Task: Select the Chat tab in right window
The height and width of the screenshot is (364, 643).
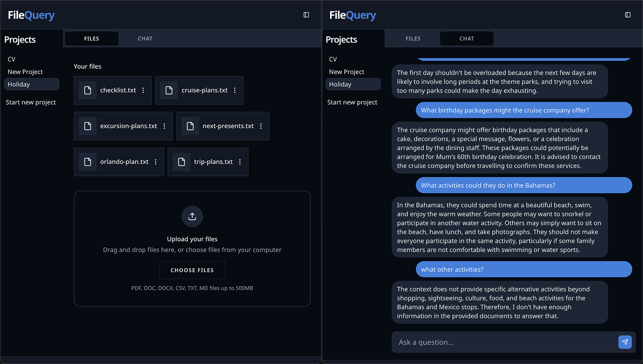Action: (467, 38)
